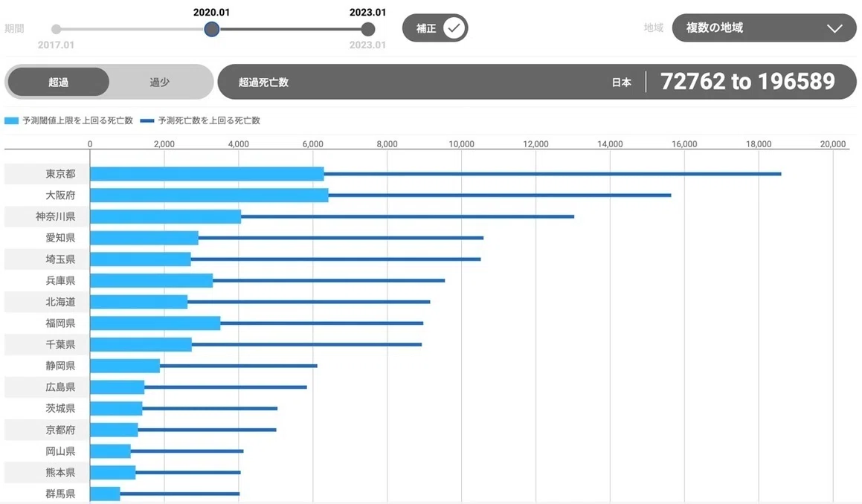Click the 予測死亡数を上回る死亡数 legend label

point(209,120)
